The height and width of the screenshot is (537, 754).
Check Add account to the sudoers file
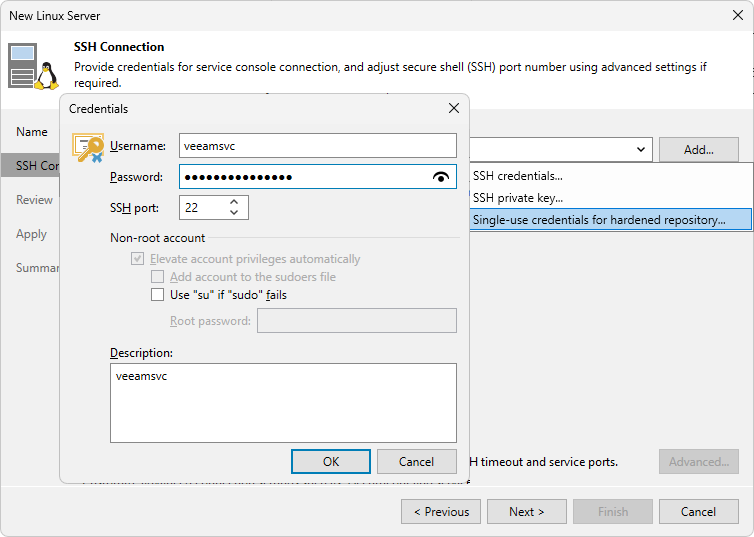[157, 277]
